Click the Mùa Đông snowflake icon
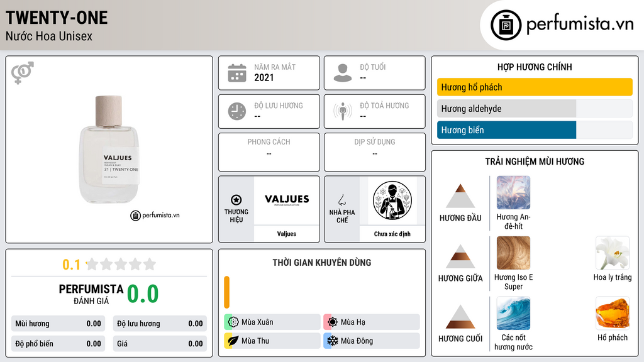 pyautogui.click(x=333, y=341)
